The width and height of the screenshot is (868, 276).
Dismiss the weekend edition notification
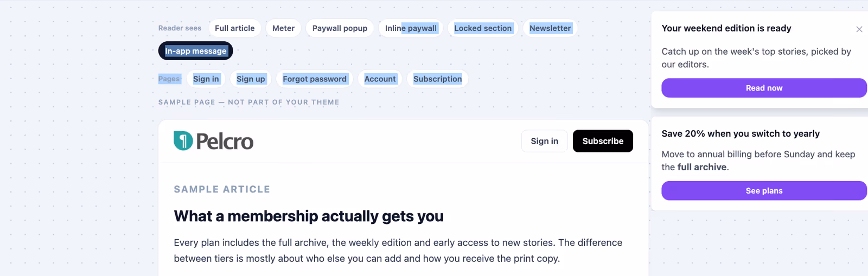coord(859,29)
